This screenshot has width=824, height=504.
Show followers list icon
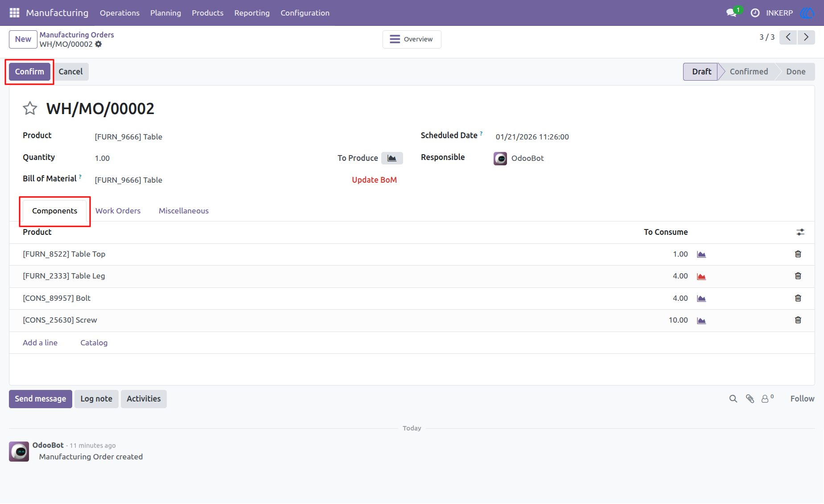[767, 399]
